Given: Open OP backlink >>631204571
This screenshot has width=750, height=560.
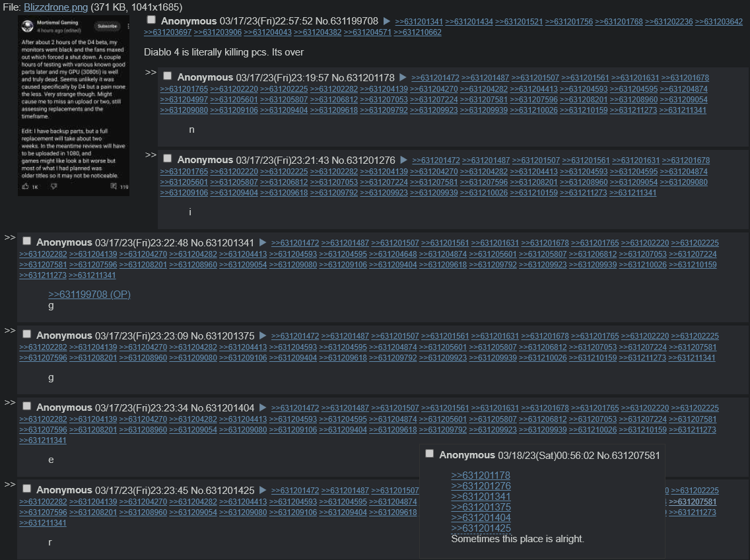Looking at the screenshot, I should [368, 32].
